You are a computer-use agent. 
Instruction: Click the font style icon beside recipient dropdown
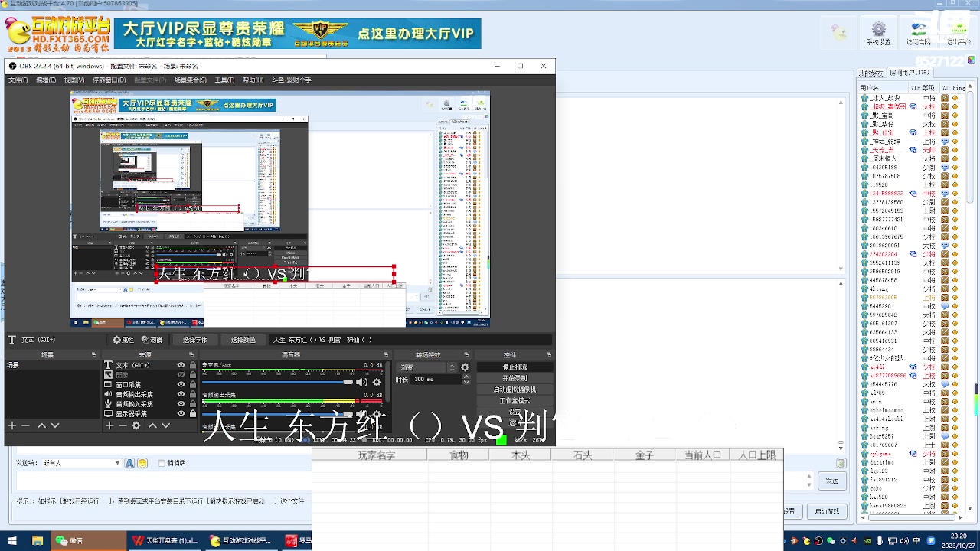click(130, 463)
